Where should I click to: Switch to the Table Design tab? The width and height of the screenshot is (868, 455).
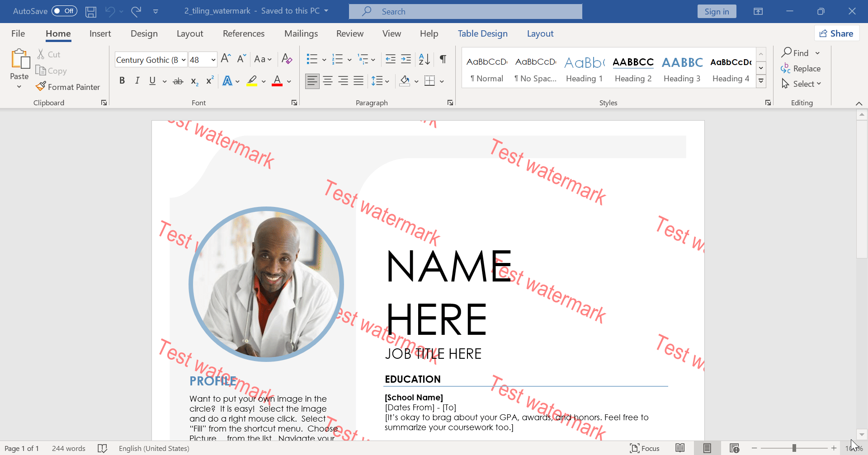point(482,33)
